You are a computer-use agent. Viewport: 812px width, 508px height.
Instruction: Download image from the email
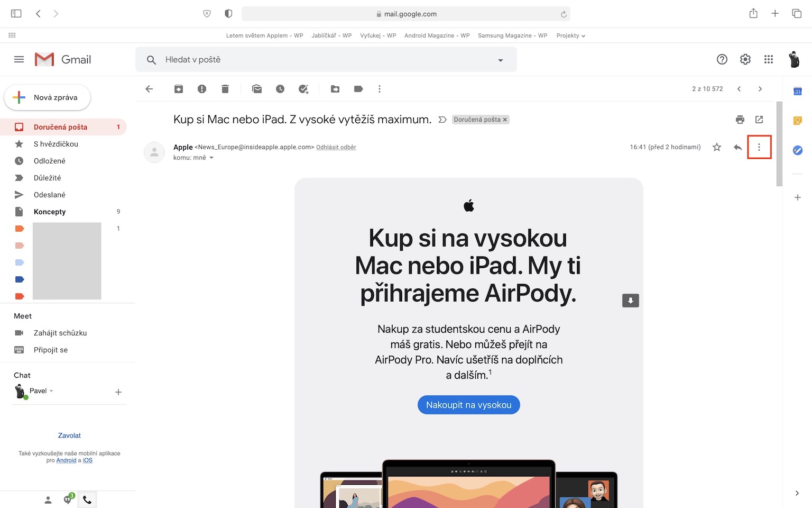click(x=631, y=301)
